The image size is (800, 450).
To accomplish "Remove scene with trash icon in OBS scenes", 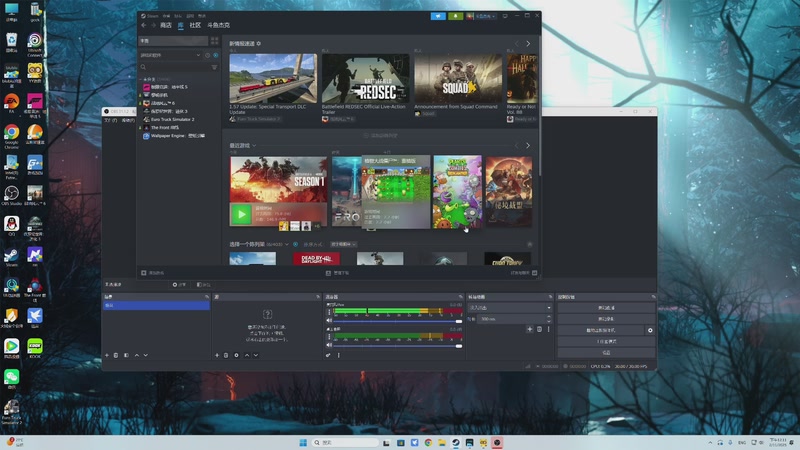I will click(x=116, y=355).
